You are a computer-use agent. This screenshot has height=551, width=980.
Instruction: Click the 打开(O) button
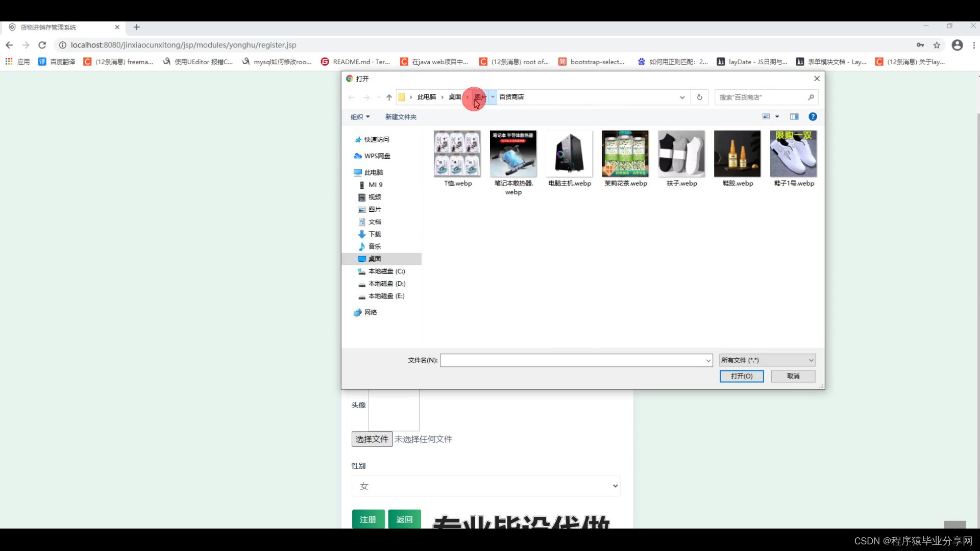(x=741, y=376)
